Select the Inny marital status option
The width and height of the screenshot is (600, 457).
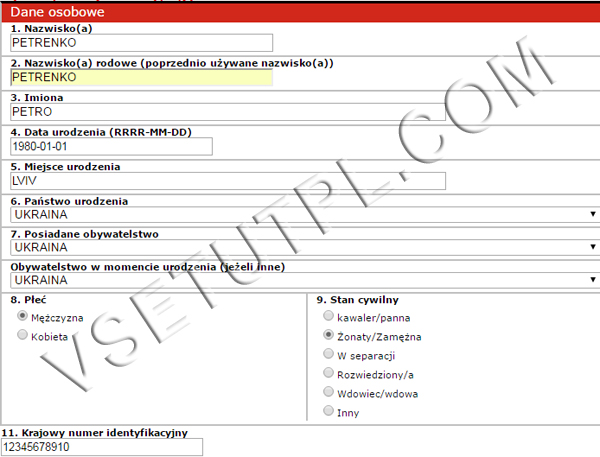click(328, 411)
